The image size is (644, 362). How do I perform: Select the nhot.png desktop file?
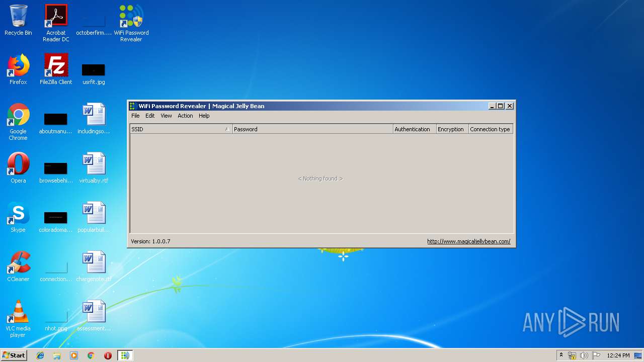(56, 320)
